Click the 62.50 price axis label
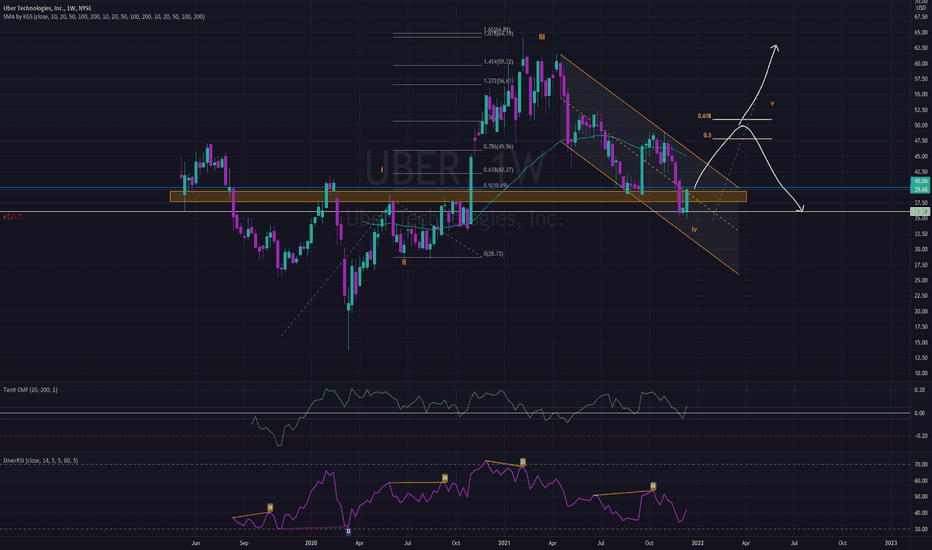The width and height of the screenshot is (932, 550). (x=921, y=48)
